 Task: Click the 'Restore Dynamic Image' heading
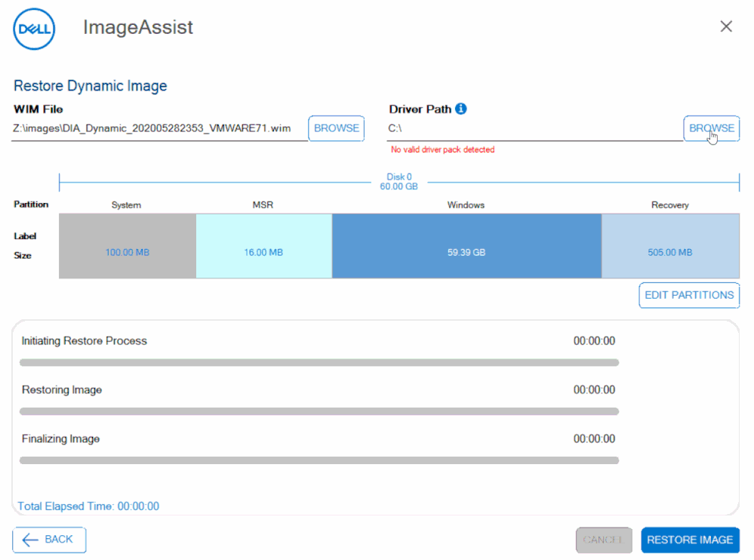[x=91, y=86]
